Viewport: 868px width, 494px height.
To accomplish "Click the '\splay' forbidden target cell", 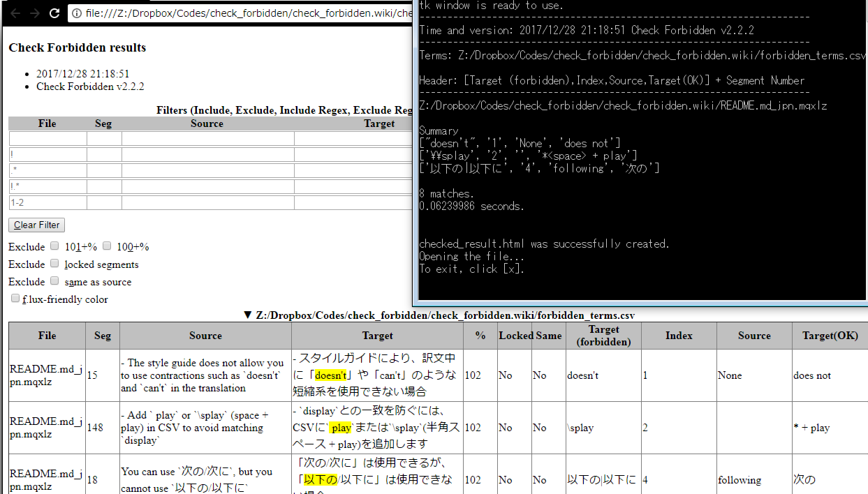I will pos(603,428).
